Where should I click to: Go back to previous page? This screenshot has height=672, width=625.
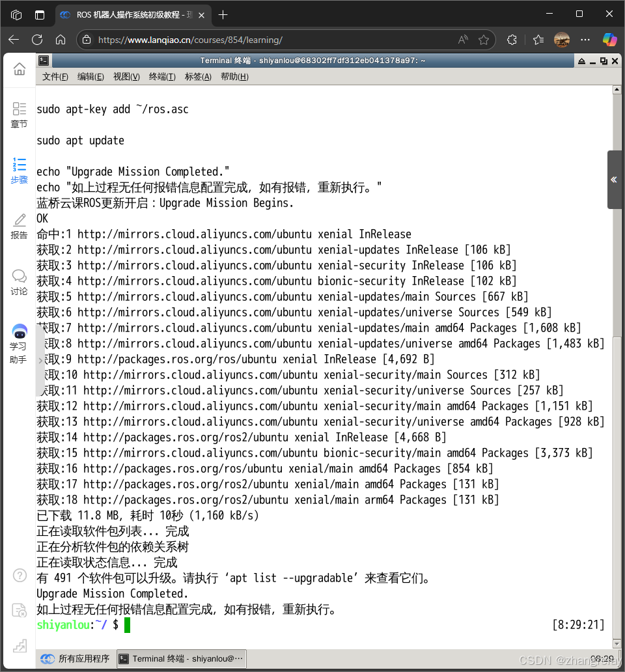[14, 40]
